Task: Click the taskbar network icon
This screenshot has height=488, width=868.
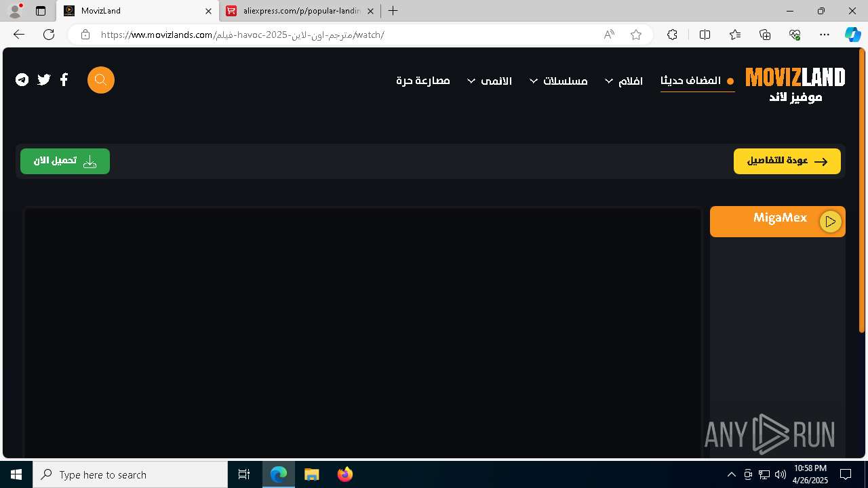Action: [764, 474]
